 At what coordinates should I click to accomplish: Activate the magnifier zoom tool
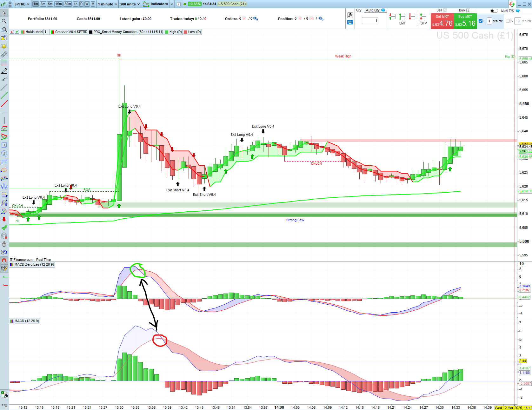pyautogui.click(x=4, y=21)
